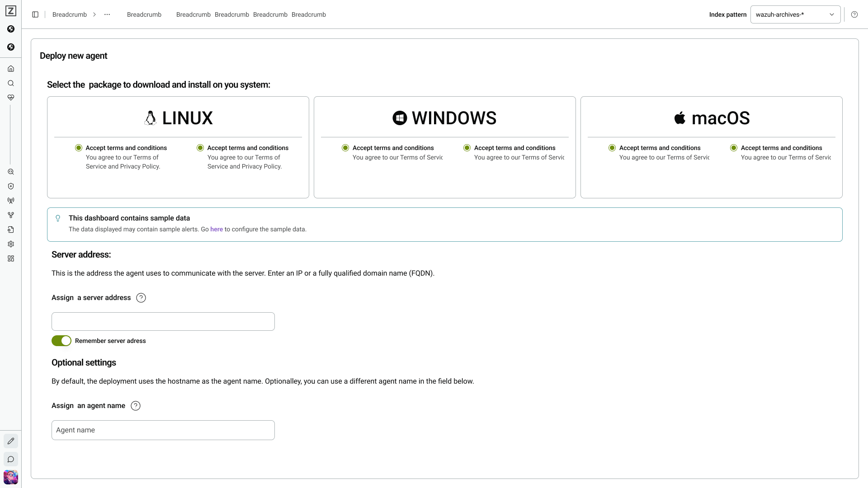868x488 pixels.
Task: Click 'This dashboard contains sample data' text
Action: [x=129, y=218]
